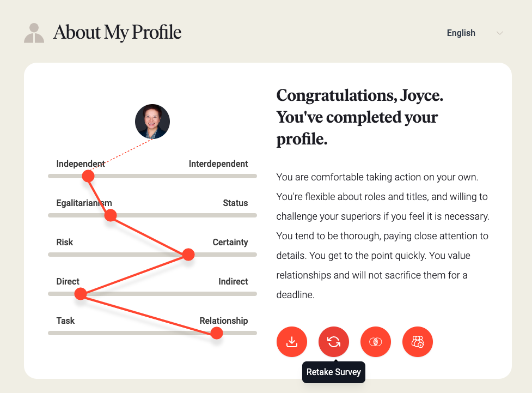Viewport: 532px width, 393px height.
Task: Click the Egalitarianism–Status slider dot
Action: pos(111,215)
